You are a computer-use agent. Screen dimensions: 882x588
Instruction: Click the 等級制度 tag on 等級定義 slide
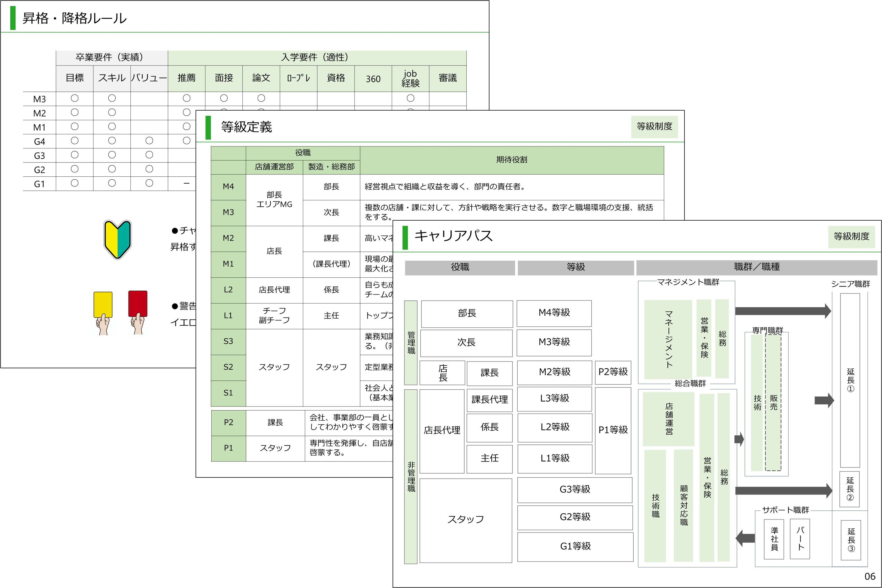(x=654, y=127)
